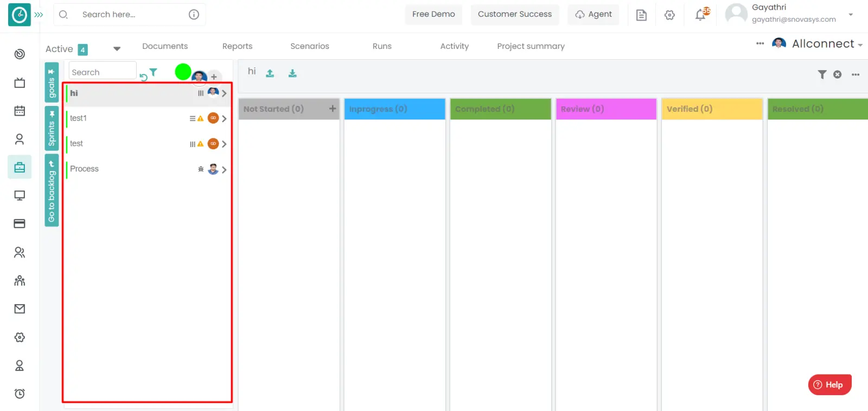Expand the 'hi' goal chevron

[x=224, y=93]
